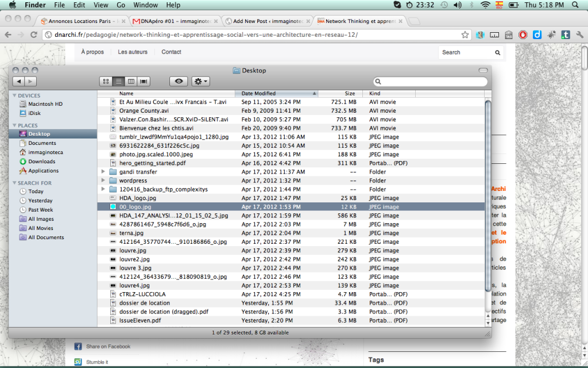
Task: Open the Go menu in the menu bar
Action: pyautogui.click(x=121, y=5)
